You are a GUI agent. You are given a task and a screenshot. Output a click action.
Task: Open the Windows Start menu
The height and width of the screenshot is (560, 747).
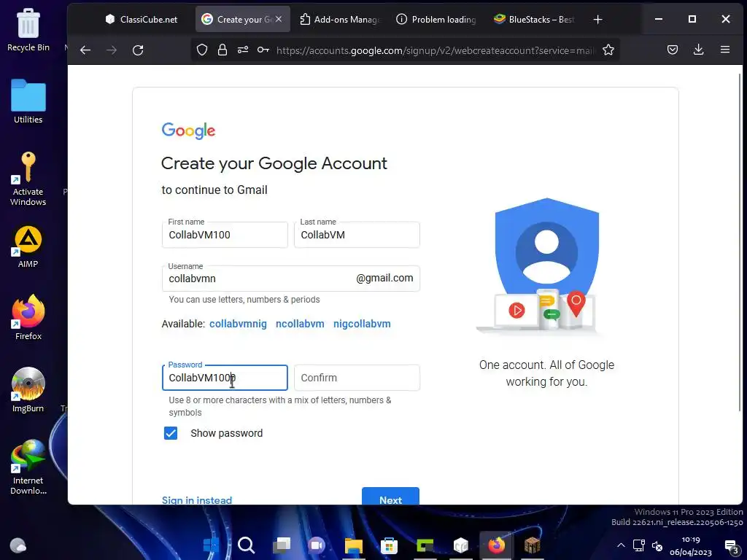point(211,545)
